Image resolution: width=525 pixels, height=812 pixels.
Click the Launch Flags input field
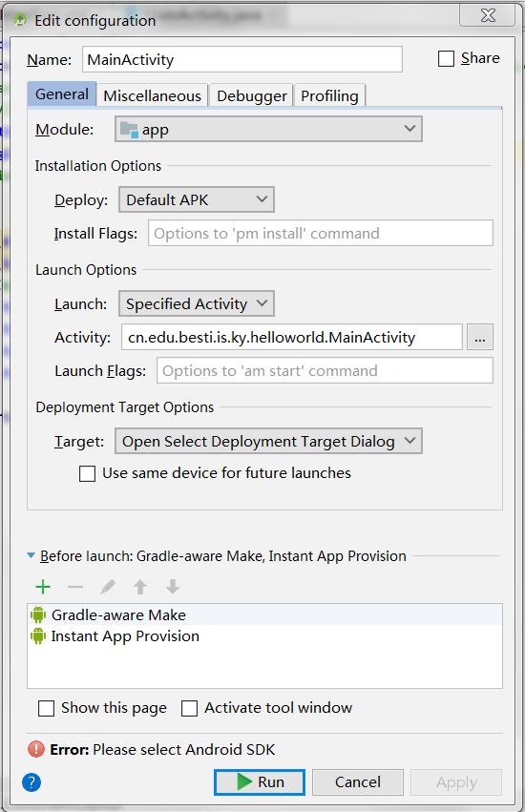point(325,371)
